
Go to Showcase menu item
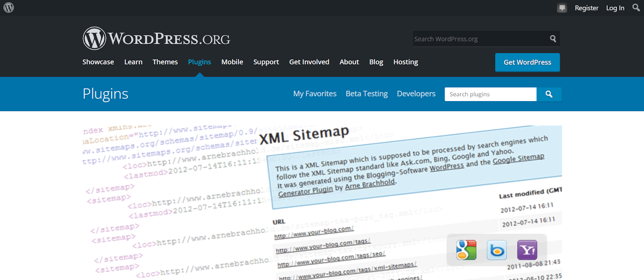[x=98, y=62]
